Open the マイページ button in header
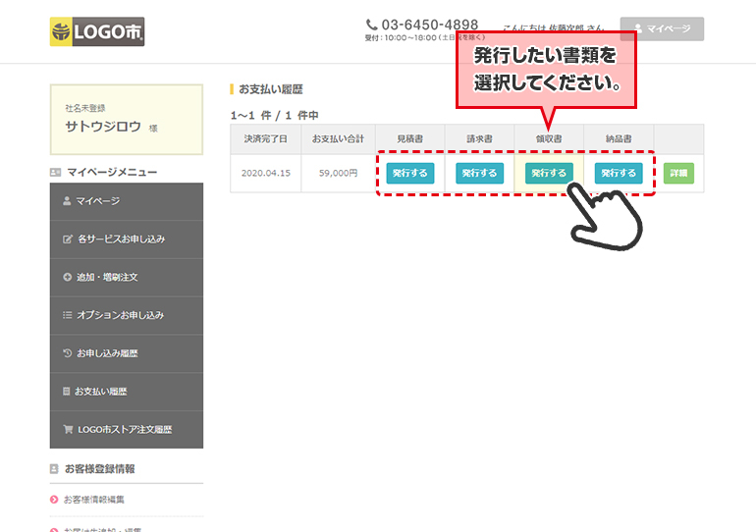This screenshot has width=756, height=532. [x=662, y=28]
